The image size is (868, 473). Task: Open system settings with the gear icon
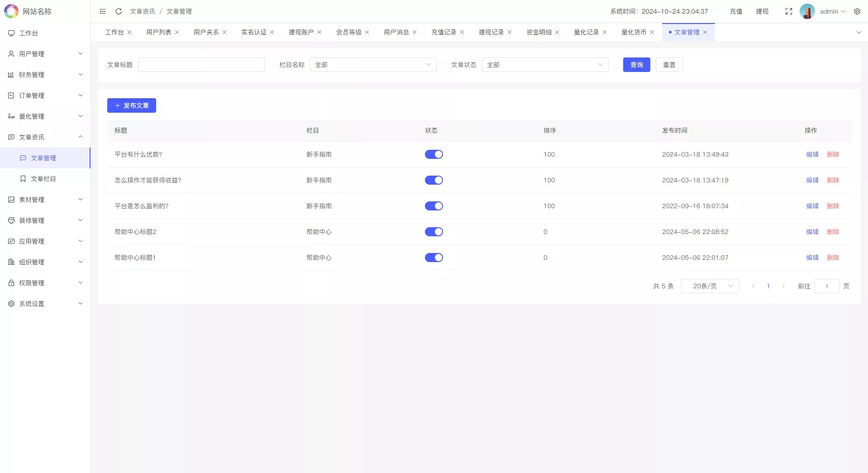coord(857,11)
